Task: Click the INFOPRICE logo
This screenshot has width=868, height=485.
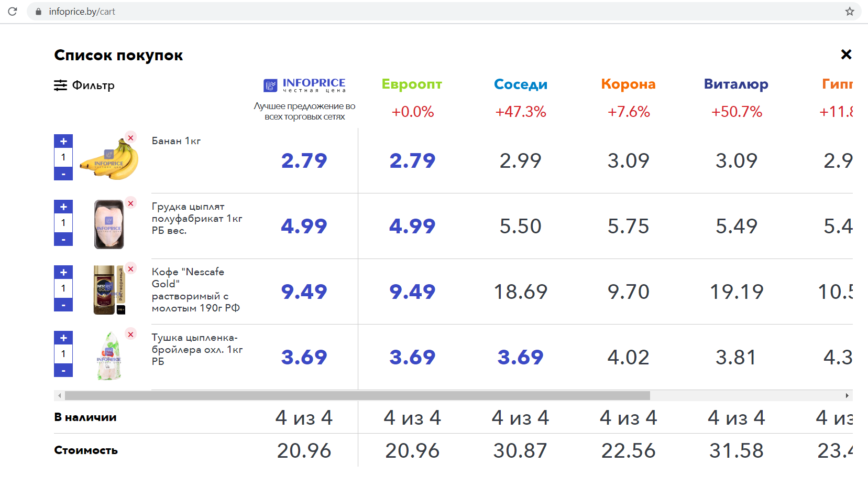Action: (304, 85)
